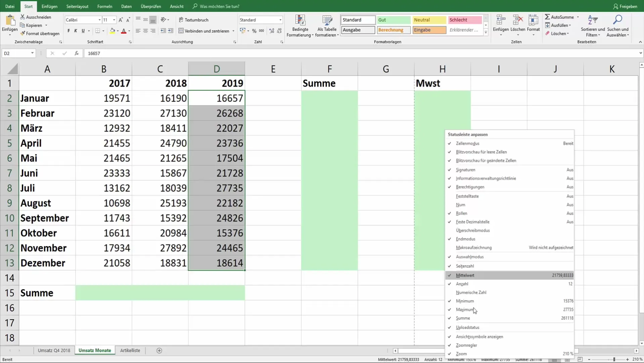
Task: Toggle Zellenmodus in status bar menu
Action: (509, 144)
